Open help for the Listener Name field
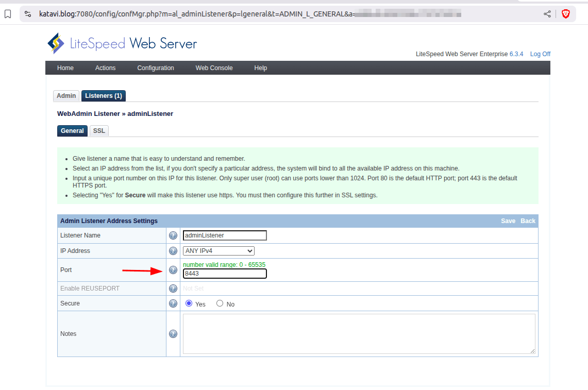This screenshot has width=588, height=390. tap(173, 235)
